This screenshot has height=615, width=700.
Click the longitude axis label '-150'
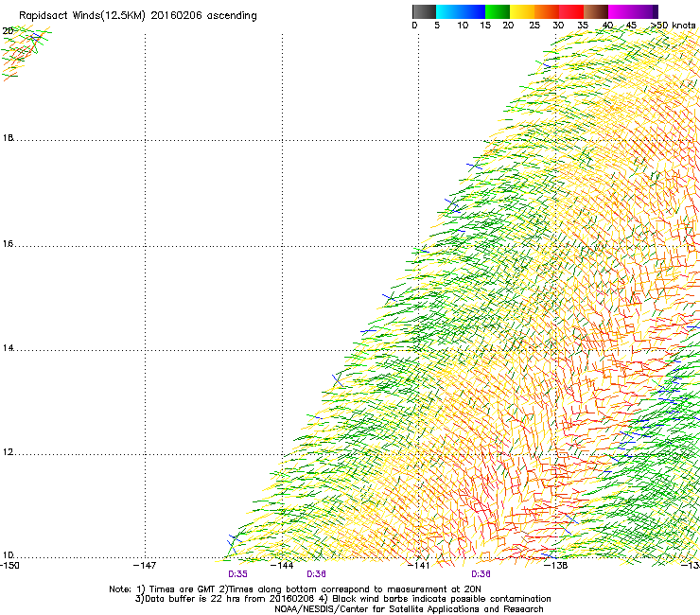(9, 566)
